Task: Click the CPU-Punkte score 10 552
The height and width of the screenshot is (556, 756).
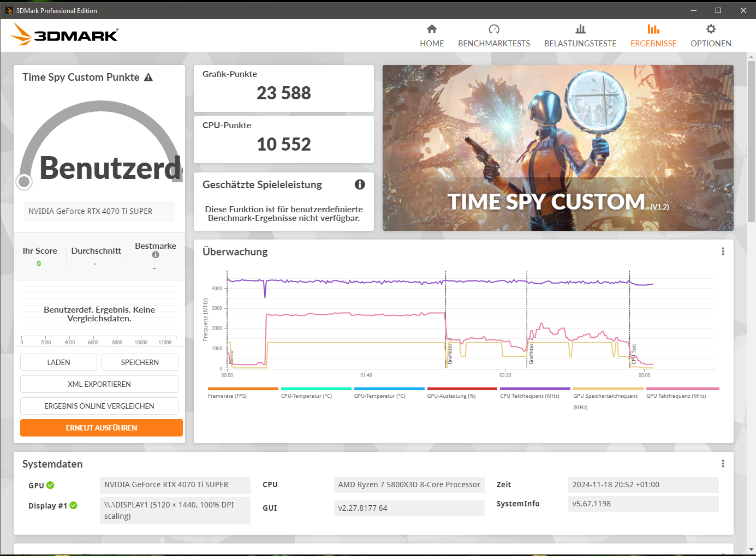Action: 284,145
